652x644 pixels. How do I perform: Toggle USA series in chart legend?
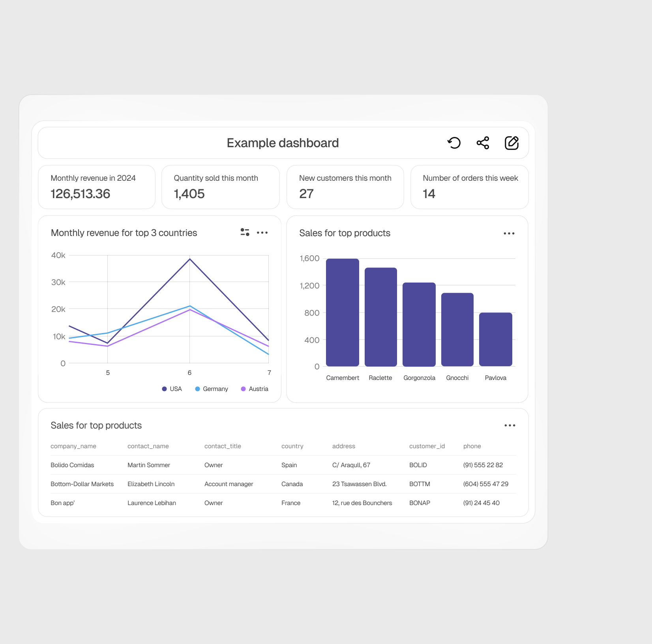(x=172, y=389)
